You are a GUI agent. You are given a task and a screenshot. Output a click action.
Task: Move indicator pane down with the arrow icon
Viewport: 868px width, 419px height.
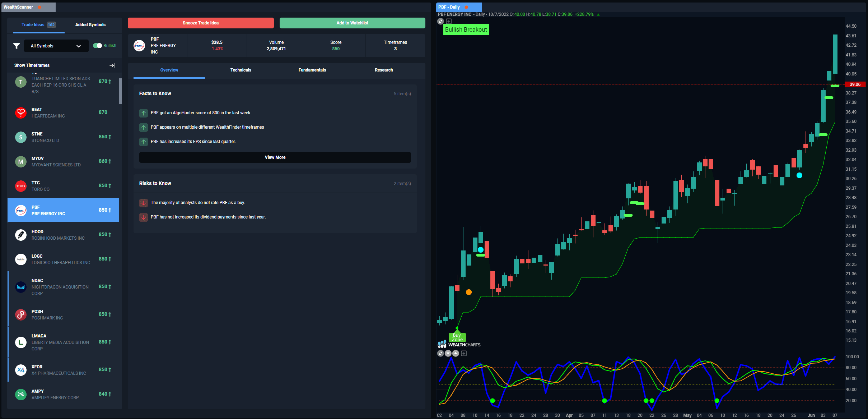[448, 353]
